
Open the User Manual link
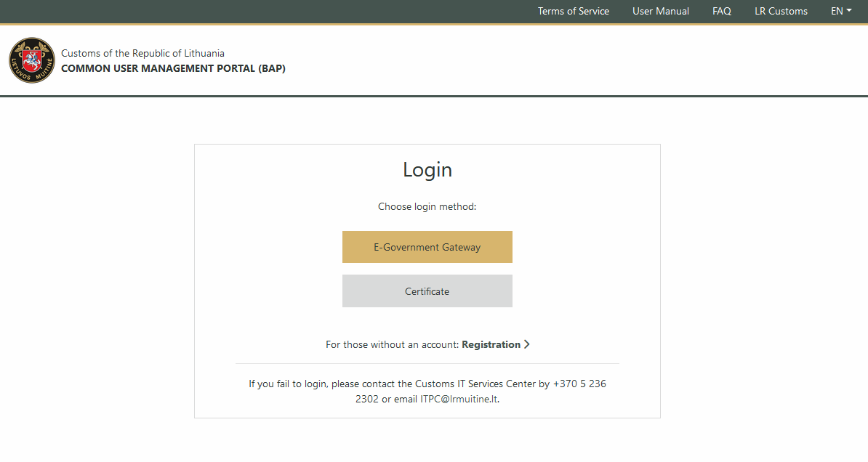pyautogui.click(x=660, y=11)
